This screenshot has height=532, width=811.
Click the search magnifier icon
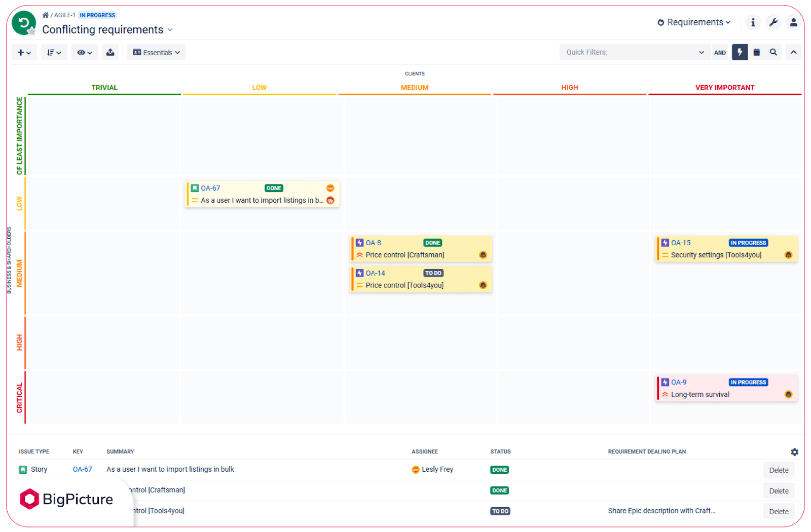pos(773,52)
